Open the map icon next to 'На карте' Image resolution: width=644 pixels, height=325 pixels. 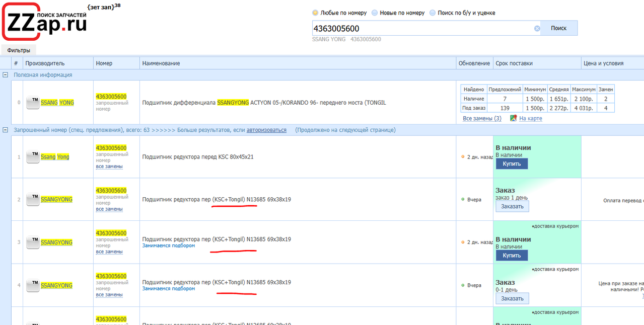514,118
